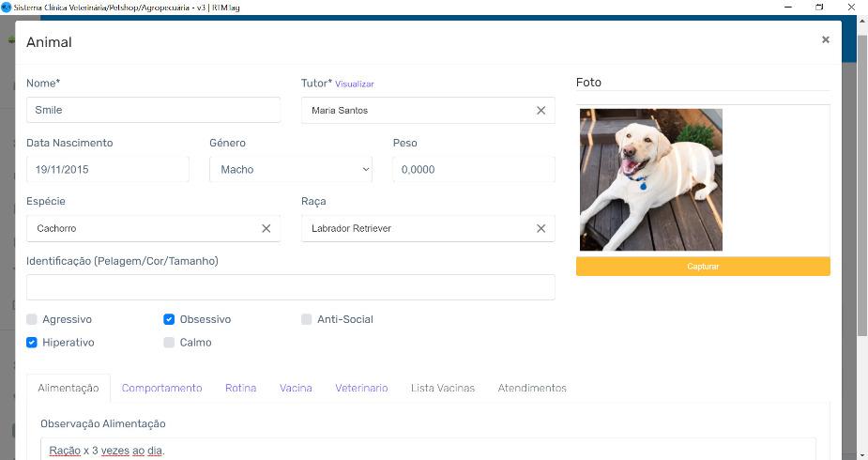Toggle the Agressivo checkbox

tap(32, 319)
